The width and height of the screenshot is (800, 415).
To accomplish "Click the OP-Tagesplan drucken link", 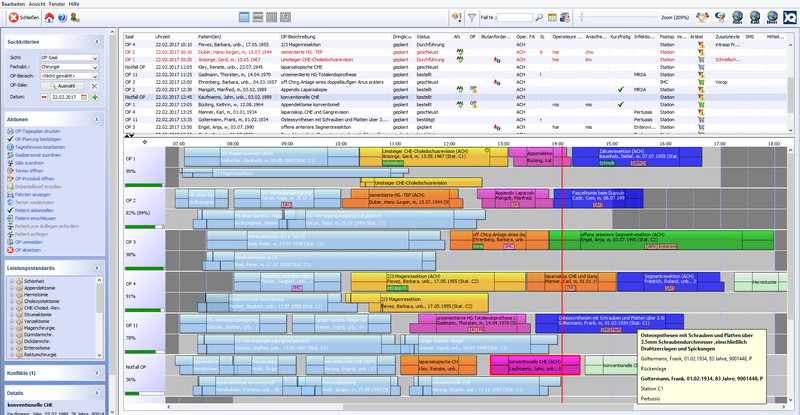I will [37, 131].
